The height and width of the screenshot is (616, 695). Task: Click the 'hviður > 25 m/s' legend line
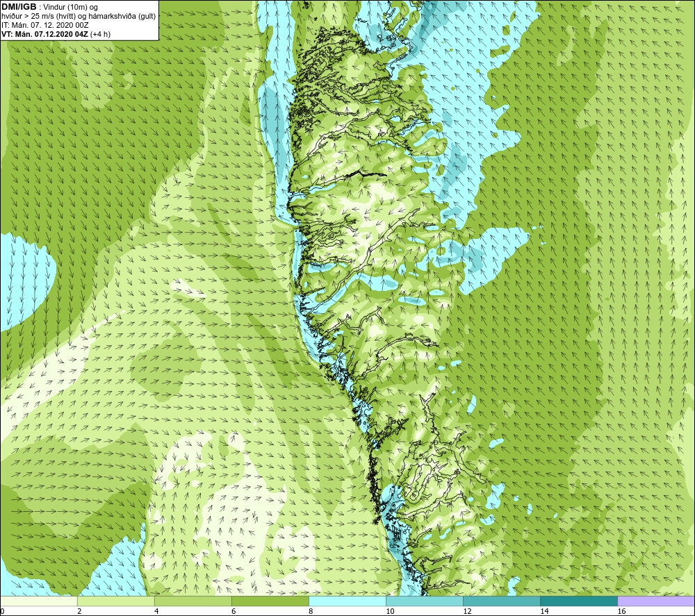coord(79,17)
